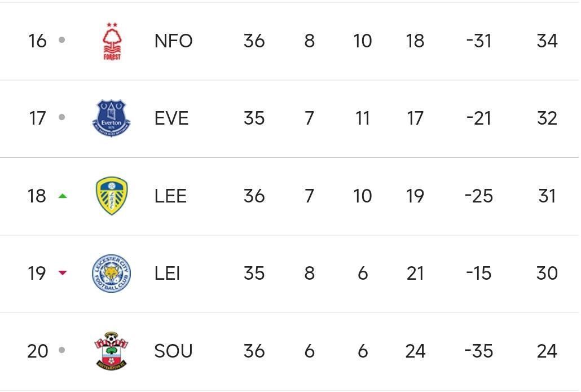Click the grey dot next to rank 16

pyautogui.click(x=62, y=39)
